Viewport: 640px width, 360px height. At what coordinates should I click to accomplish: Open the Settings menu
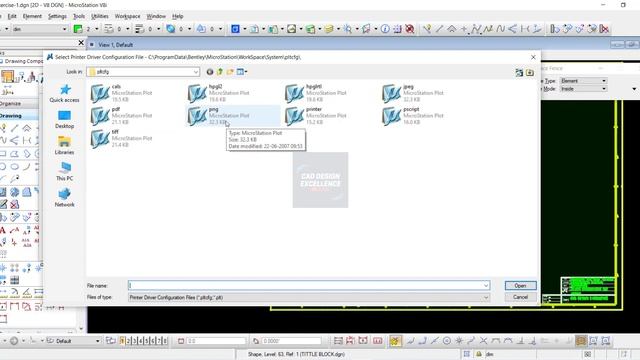(x=57, y=16)
